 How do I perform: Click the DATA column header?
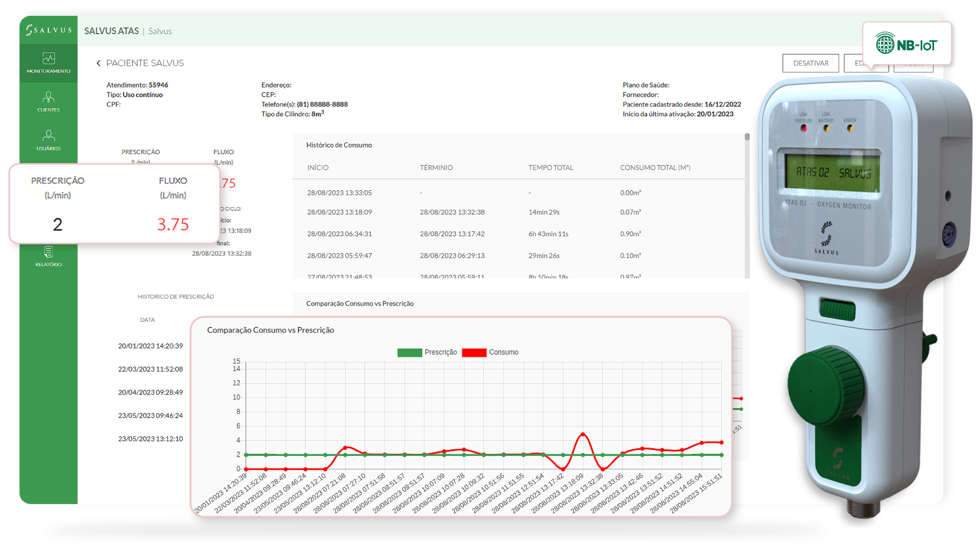[148, 320]
